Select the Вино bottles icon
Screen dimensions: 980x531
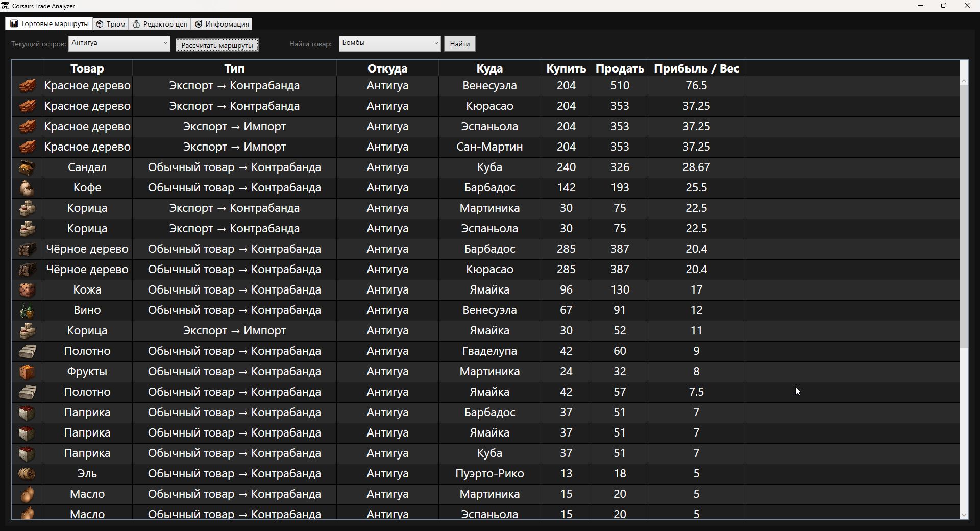click(27, 310)
